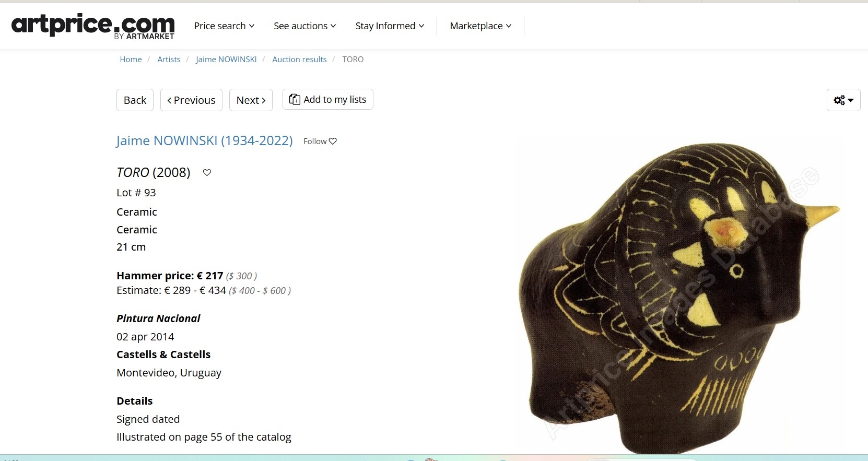
Task: Open the gear settings dropdown
Action: pyautogui.click(x=843, y=100)
